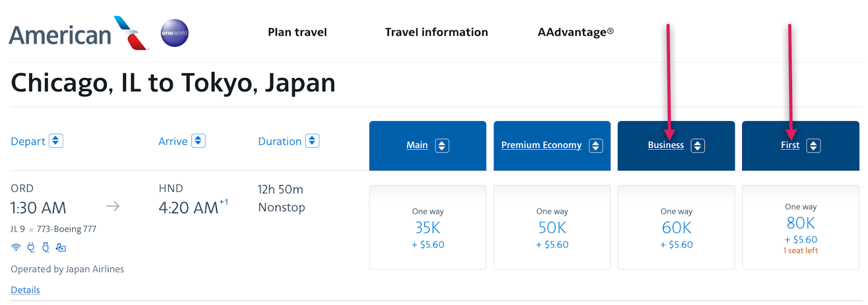Sort by Premium Economy price arrows
The height and width of the screenshot is (305, 868).
[596, 145]
